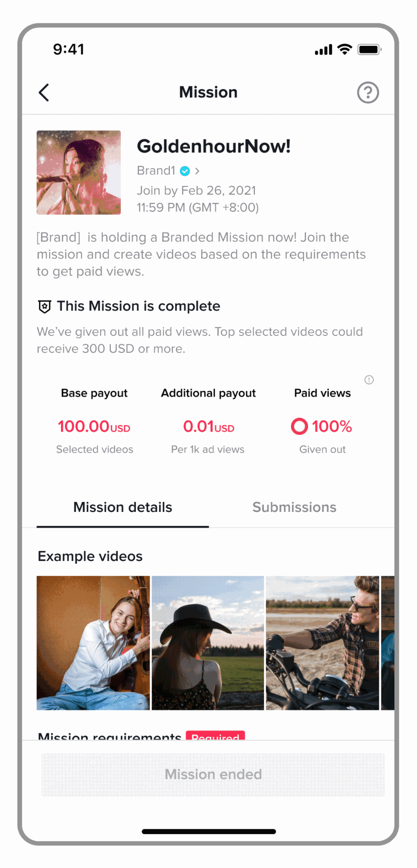Play example video of girl with guitar

(x=93, y=643)
